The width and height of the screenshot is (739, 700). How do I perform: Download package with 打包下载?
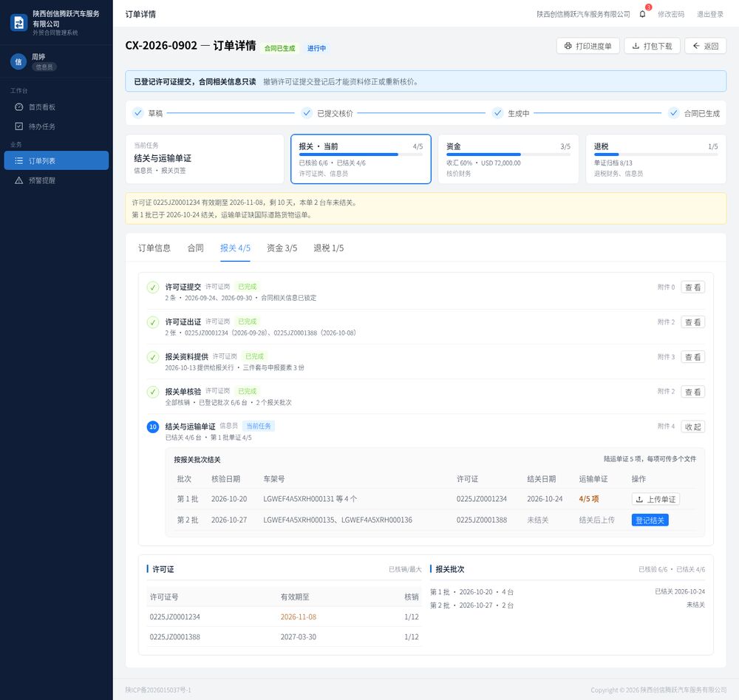[652, 46]
